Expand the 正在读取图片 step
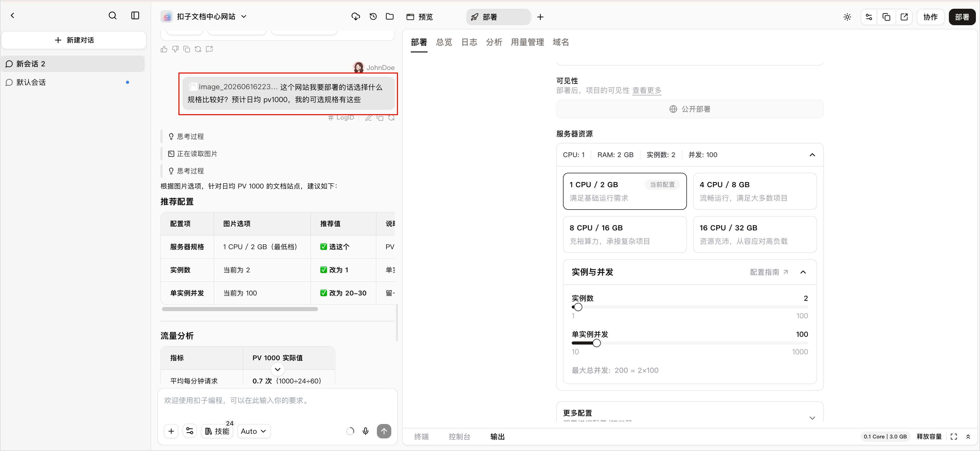980x451 pixels. click(x=193, y=154)
